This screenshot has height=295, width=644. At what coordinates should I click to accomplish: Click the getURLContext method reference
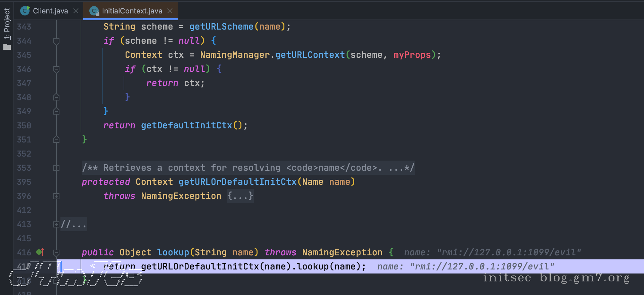click(x=310, y=55)
